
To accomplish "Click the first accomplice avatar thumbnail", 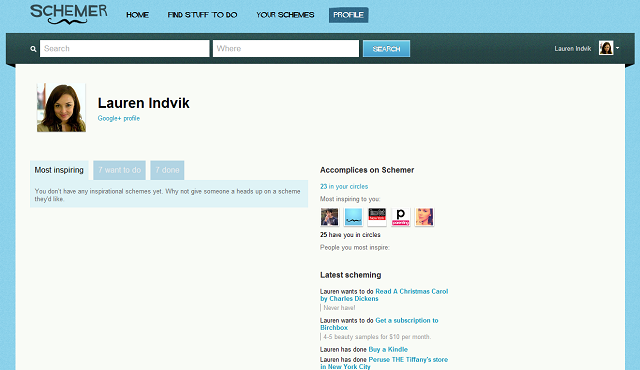I will coord(329,217).
